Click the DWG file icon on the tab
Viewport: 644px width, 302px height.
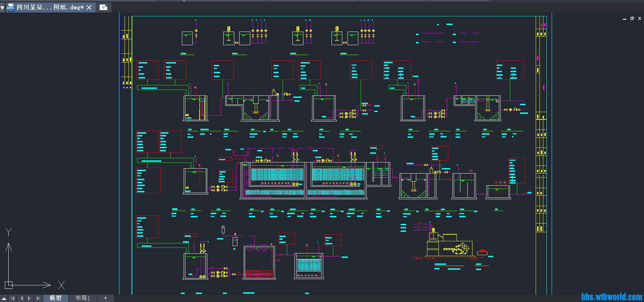click(11, 7)
